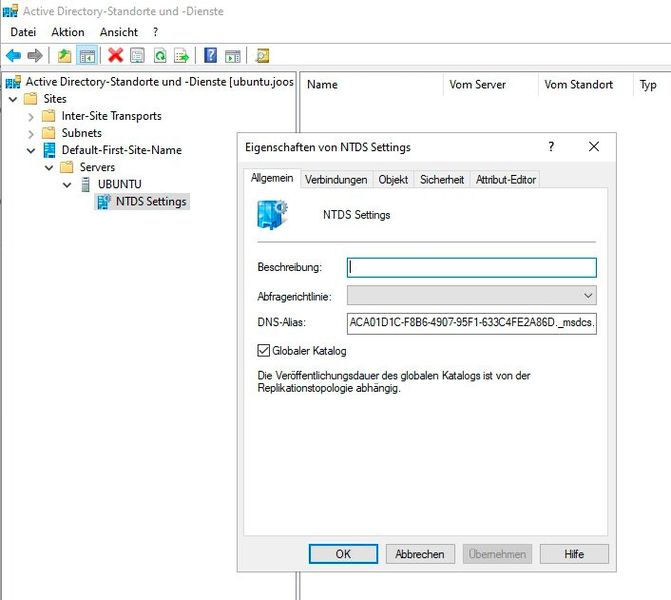Go up one level via toolbar icon
Image resolution: width=671 pixels, height=600 pixels.
click(65, 56)
